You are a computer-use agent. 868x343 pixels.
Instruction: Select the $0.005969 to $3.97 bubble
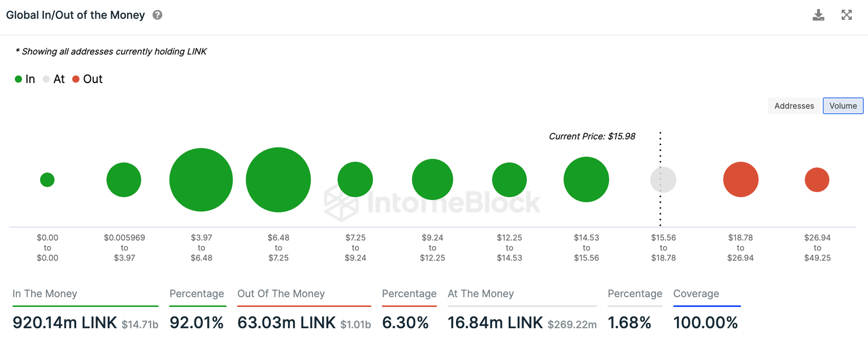[x=124, y=180]
